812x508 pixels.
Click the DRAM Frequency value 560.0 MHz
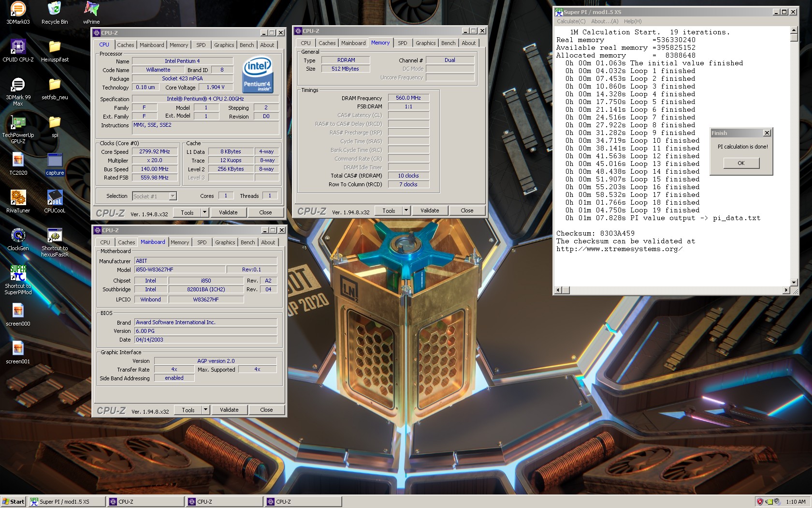(408, 98)
